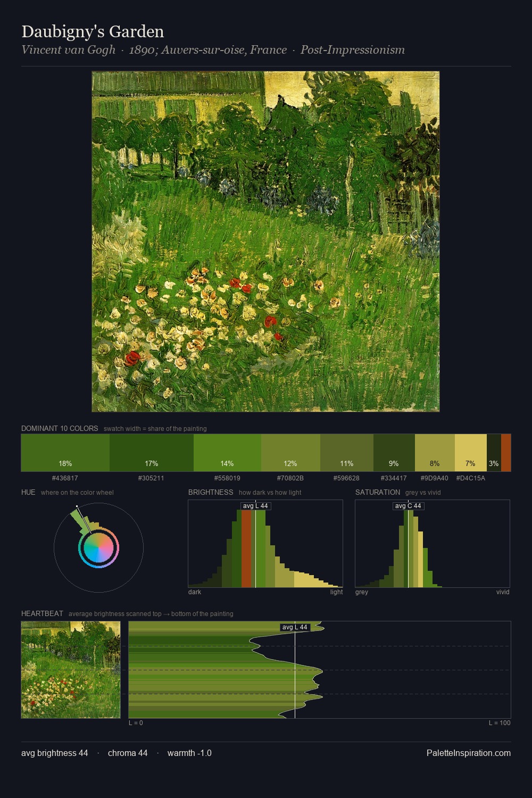Click the "Post-Impressionism" style label
Viewport: 532px width, 798px height.
pos(353,50)
